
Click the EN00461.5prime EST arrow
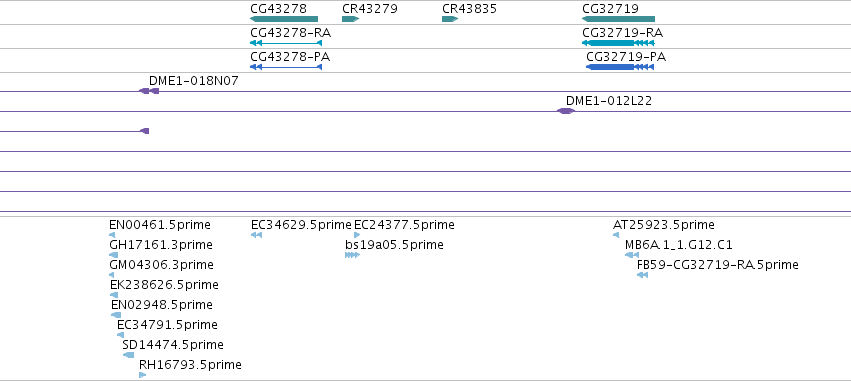pos(112,235)
